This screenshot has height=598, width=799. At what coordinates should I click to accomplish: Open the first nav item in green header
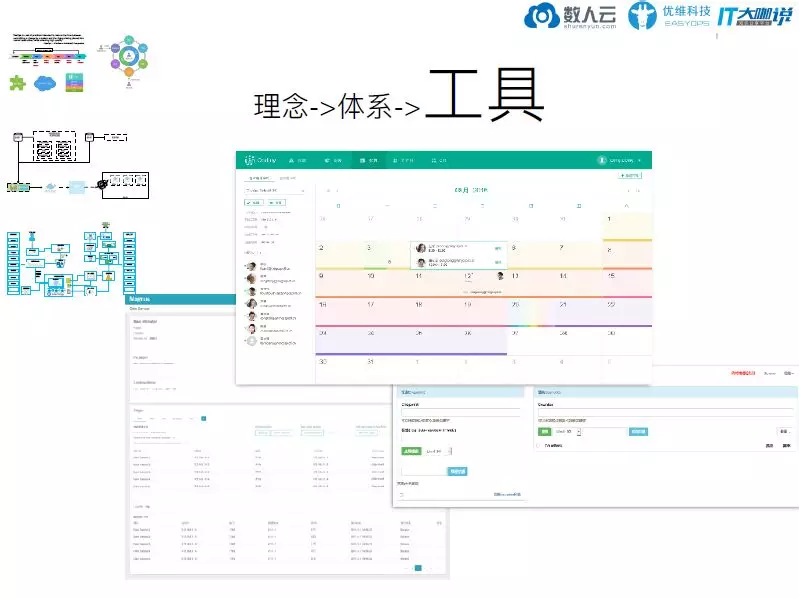298,160
